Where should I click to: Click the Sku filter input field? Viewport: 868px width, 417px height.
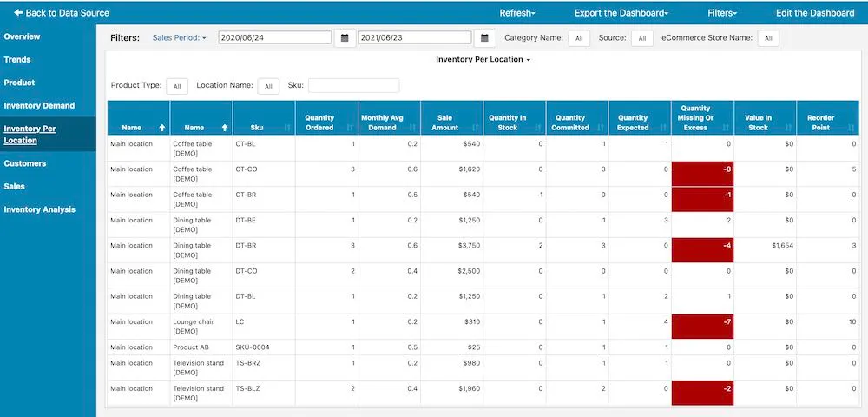click(353, 86)
